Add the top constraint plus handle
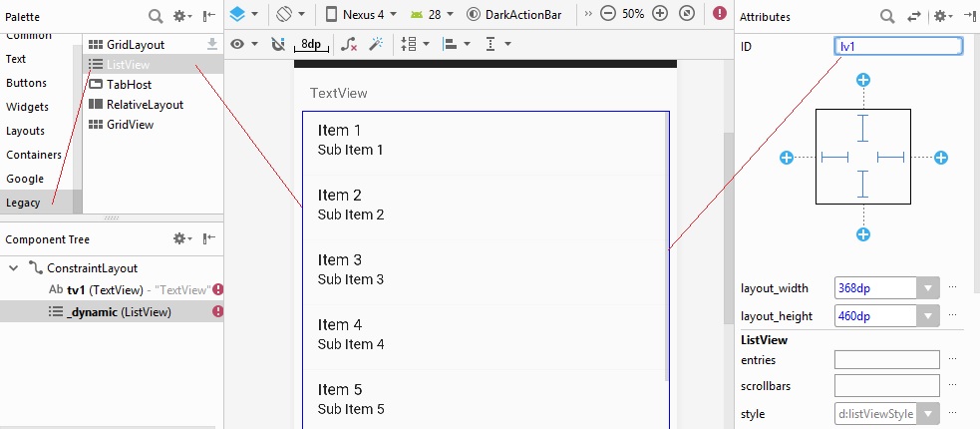980x429 pixels. coord(863,80)
